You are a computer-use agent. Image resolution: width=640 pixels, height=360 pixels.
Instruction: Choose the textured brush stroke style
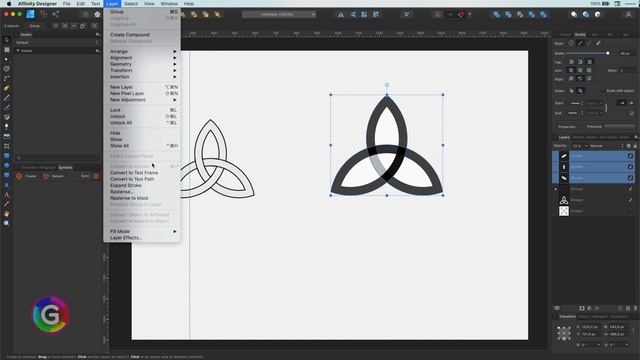(x=598, y=43)
